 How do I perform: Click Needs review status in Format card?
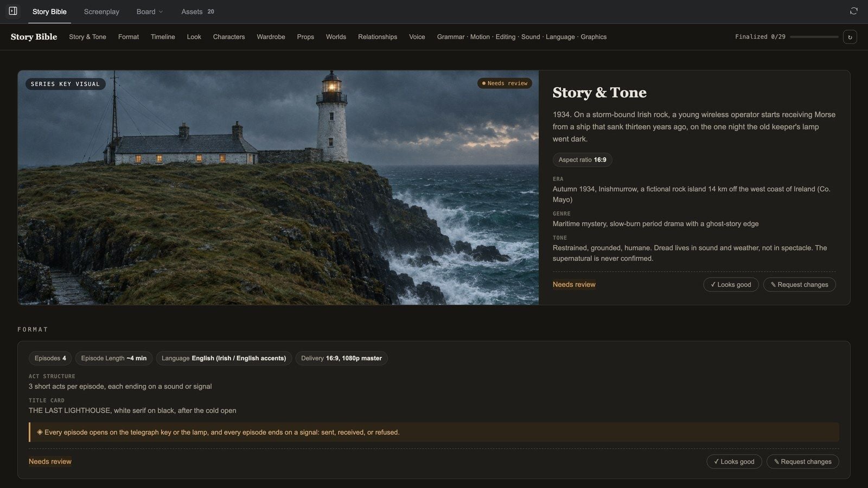point(50,461)
